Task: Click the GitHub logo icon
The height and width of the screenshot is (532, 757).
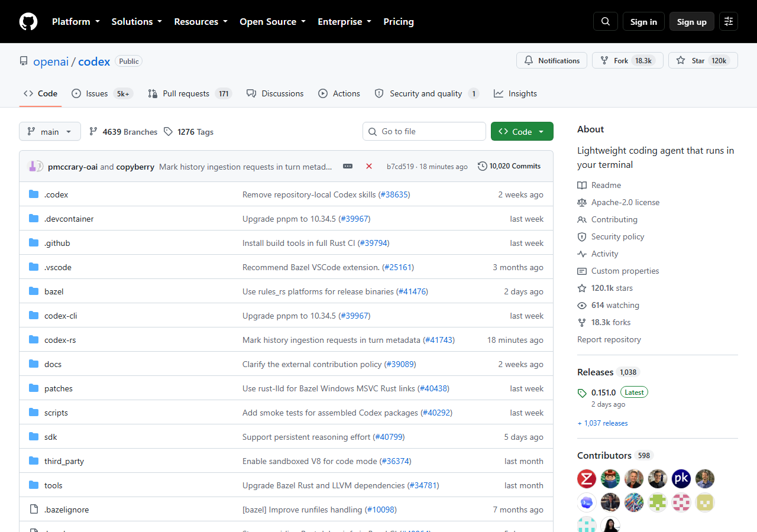Action: (28, 22)
